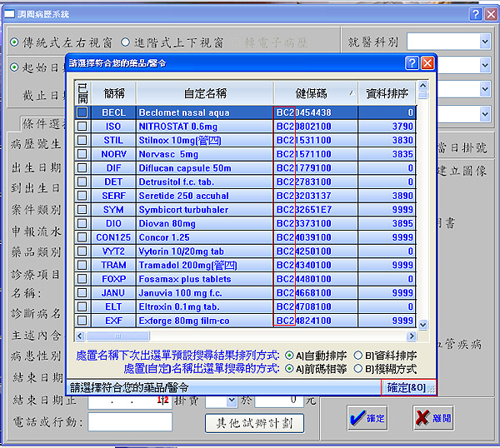The width and height of the screenshot is (500, 448).
Task: Click the main window help question-mark icon
Action: point(474,14)
